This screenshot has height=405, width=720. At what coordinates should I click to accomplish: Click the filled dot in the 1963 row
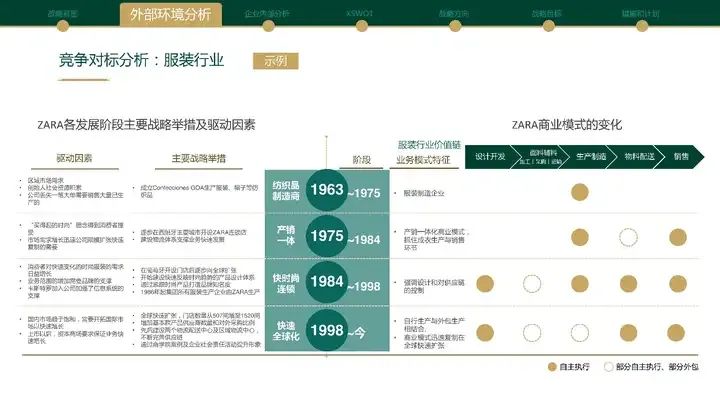579,192
